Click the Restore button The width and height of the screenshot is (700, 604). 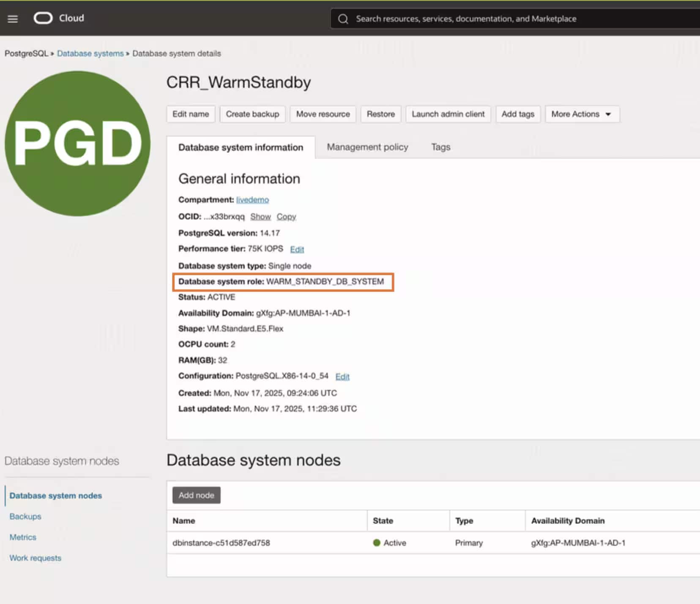[x=380, y=114]
